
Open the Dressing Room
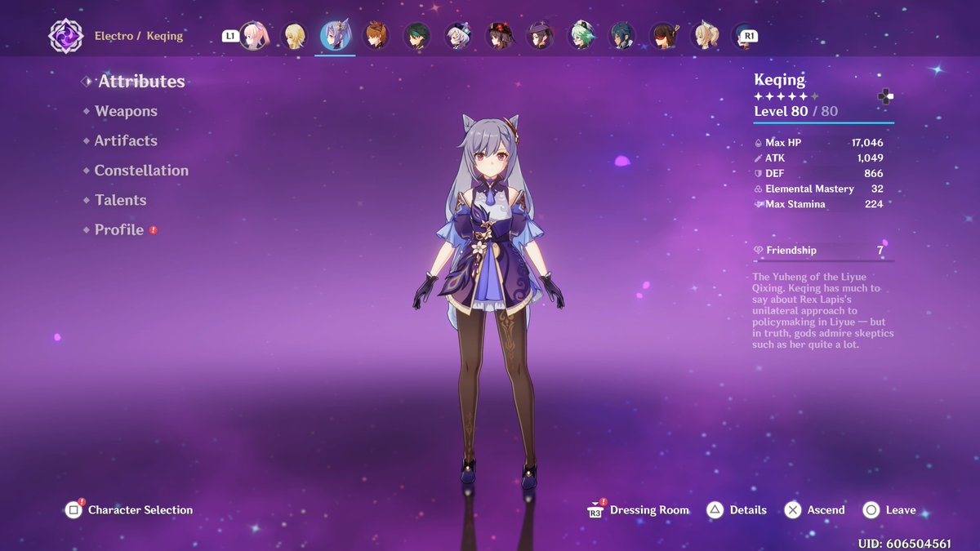(639, 510)
